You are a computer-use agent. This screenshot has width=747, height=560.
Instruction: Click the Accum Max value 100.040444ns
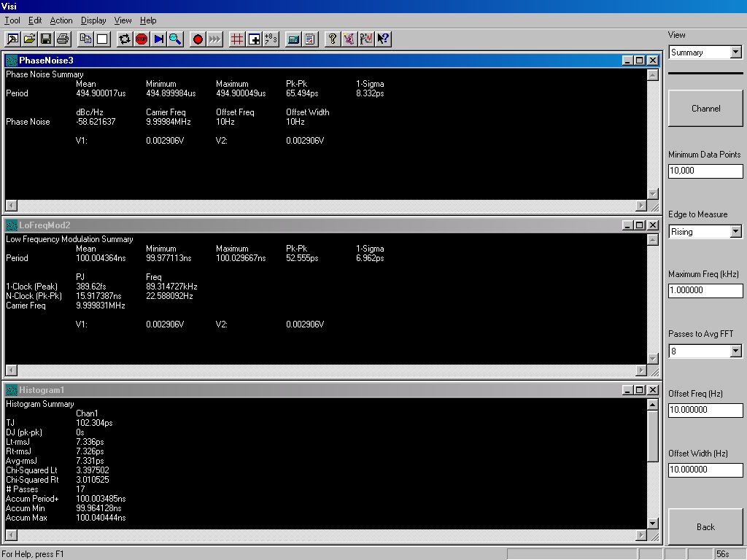pyautogui.click(x=101, y=518)
